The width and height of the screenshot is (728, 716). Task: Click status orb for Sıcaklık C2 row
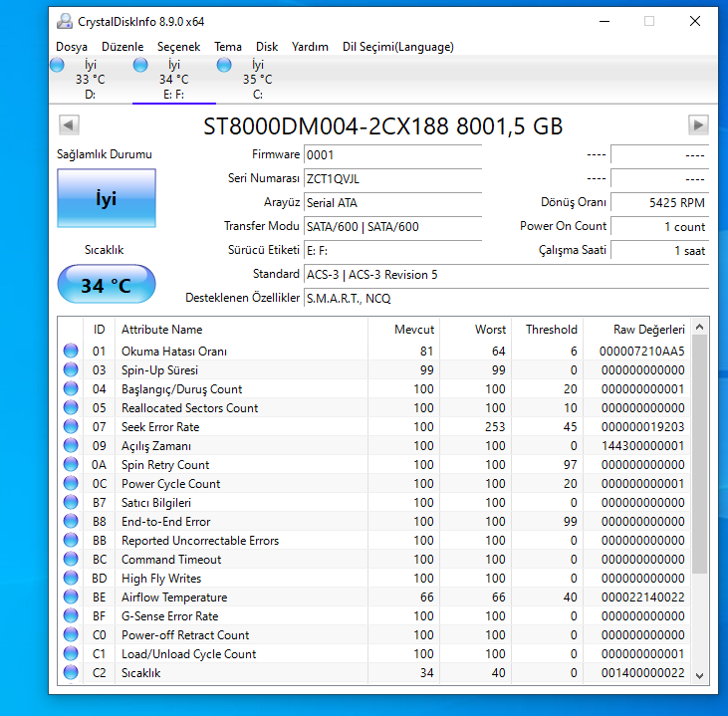tap(71, 672)
